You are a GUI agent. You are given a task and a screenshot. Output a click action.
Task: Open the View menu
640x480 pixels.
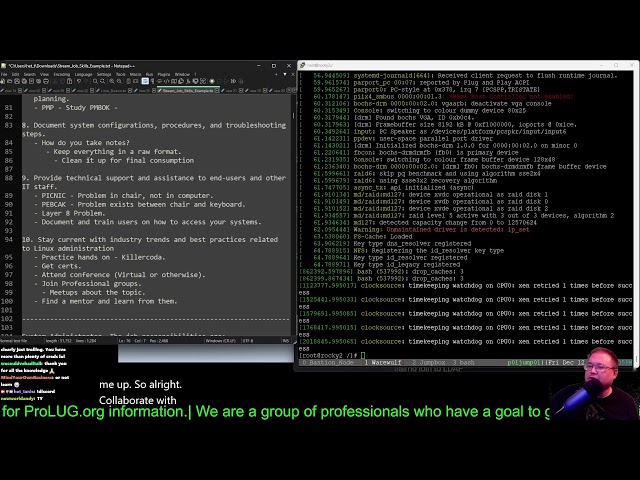pos(44,74)
